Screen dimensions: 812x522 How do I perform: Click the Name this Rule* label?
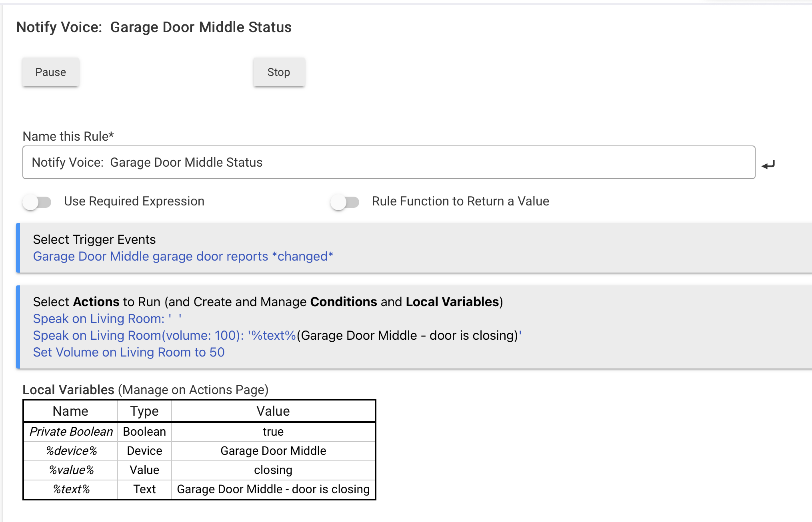pyautogui.click(x=68, y=136)
